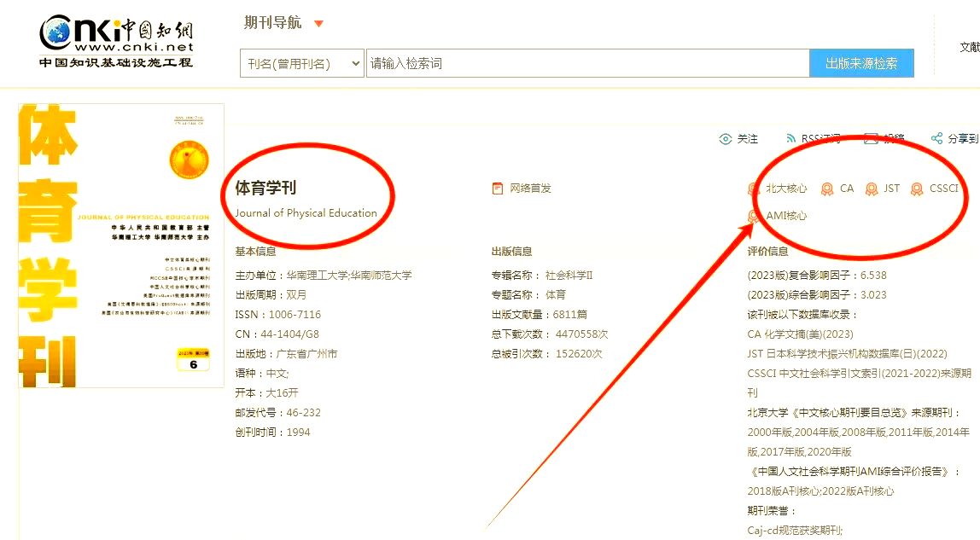
Task: Click 开本 大16开 text
Action: 267,393
